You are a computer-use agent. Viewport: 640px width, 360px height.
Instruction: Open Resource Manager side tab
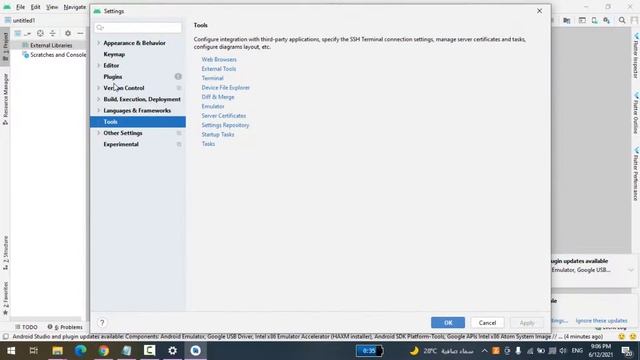click(x=5, y=99)
